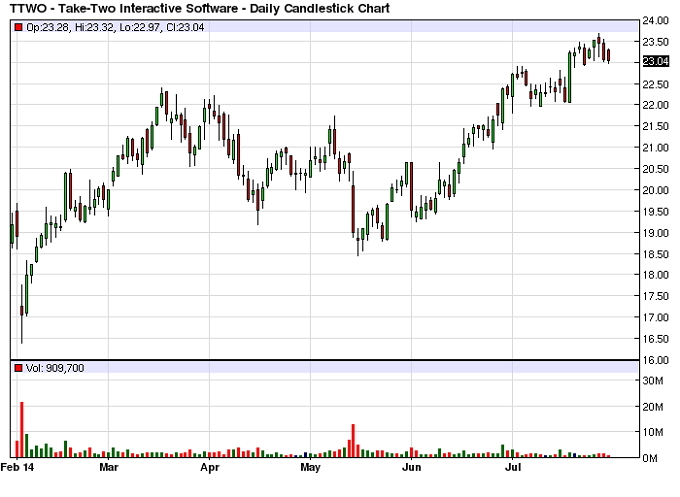Click the Apr date axis label
The height and width of the screenshot is (497, 680).
point(209,467)
